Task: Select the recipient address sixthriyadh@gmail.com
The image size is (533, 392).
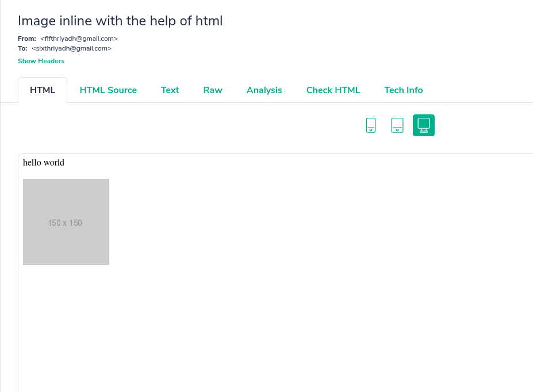Action: 71,48
